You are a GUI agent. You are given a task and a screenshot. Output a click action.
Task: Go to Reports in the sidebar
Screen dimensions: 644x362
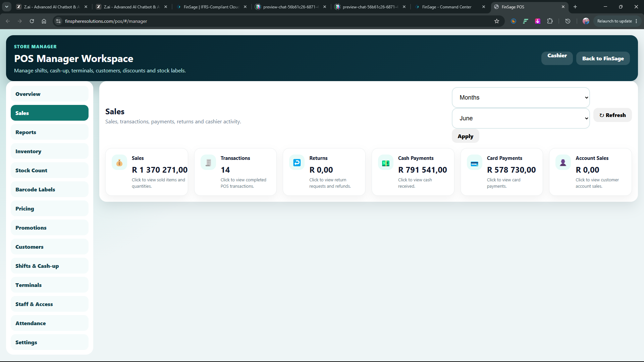[x=50, y=132]
